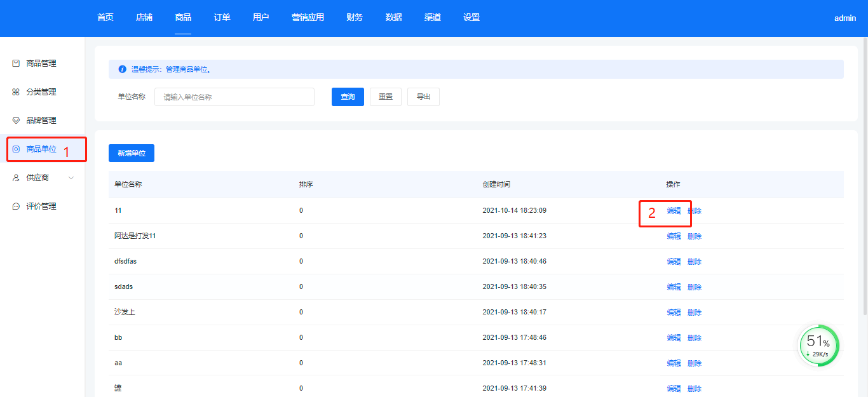The height and width of the screenshot is (397, 868).
Task: Click the blue info icon in tip banner
Action: (123, 69)
